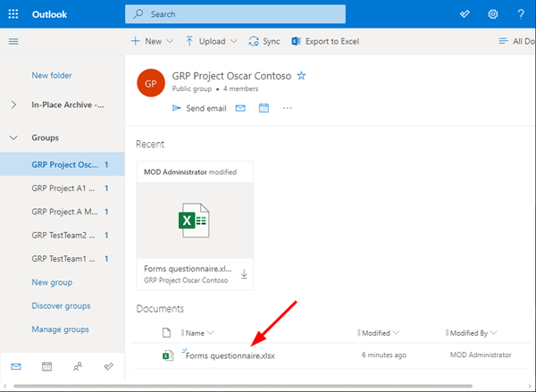The width and height of the screenshot is (536, 392).
Task: Click Manage groups link
Action: 60,329
